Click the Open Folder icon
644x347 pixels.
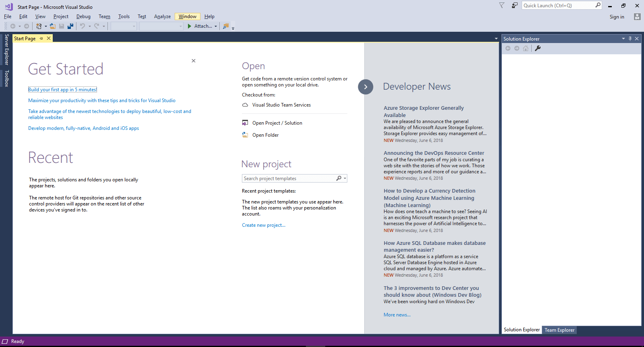245,135
